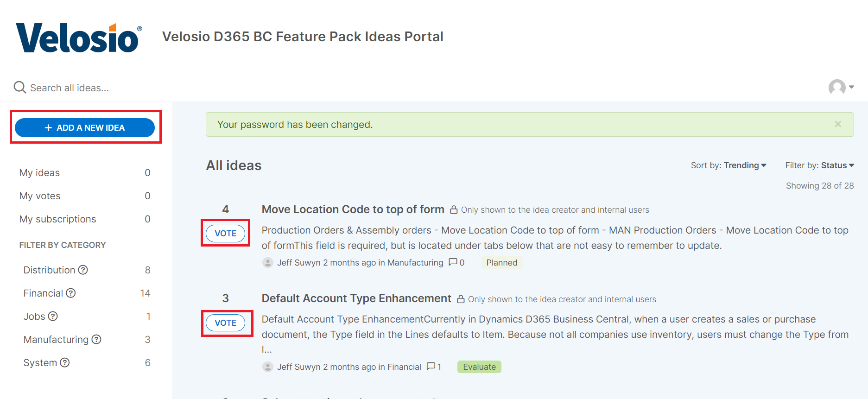868x399 pixels.
Task: Click the Distribution category help icon
Action: pyautogui.click(x=83, y=270)
